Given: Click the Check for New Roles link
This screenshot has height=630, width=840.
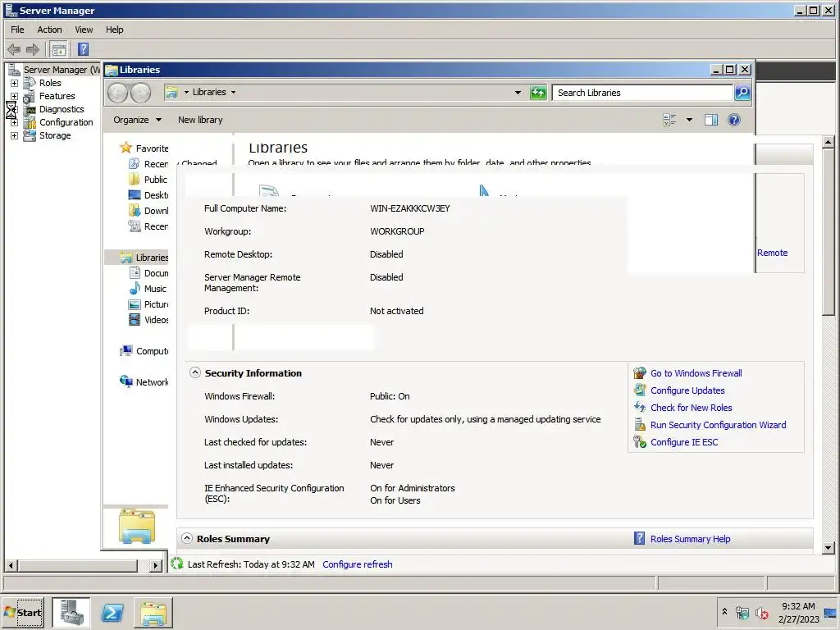Looking at the screenshot, I should (x=691, y=407).
